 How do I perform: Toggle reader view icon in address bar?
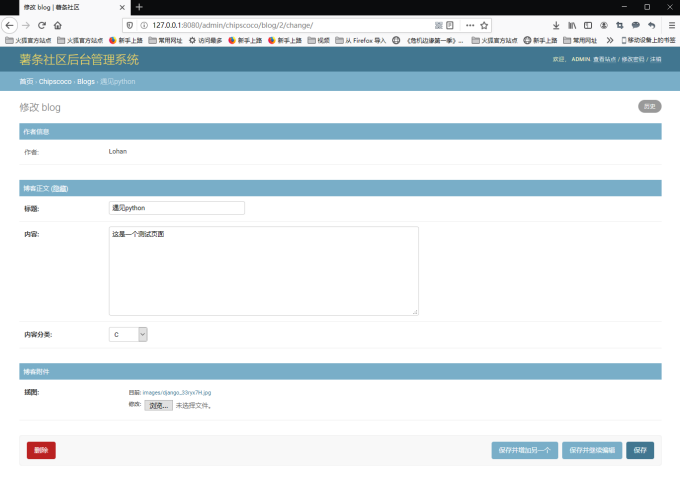[450, 25]
